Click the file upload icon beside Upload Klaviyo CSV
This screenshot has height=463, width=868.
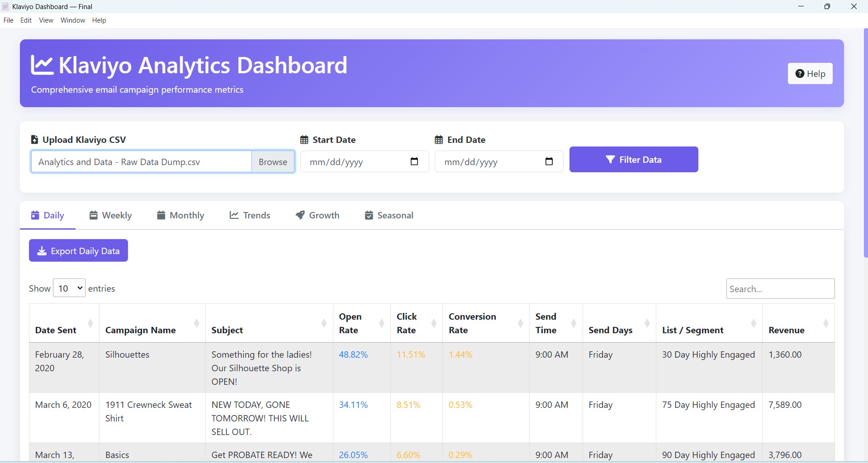click(34, 139)
